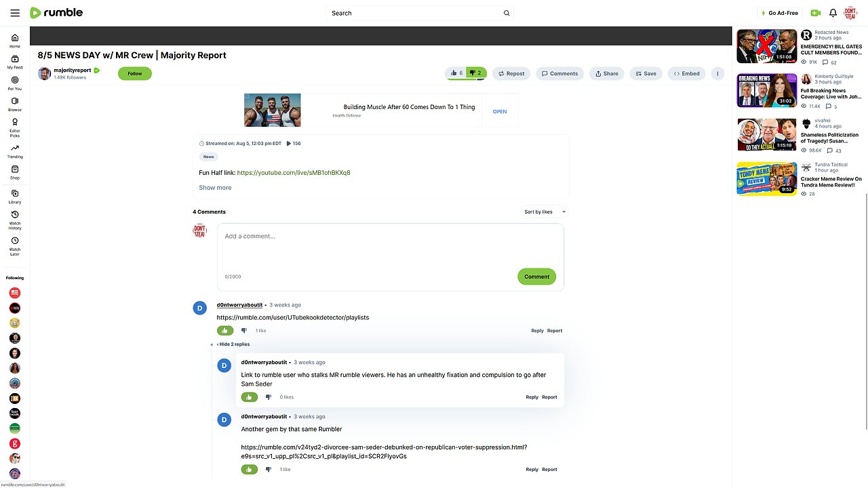Reply to the 'Link to rumble user' comment
The image size is (868, 488).
click(532, 397)
